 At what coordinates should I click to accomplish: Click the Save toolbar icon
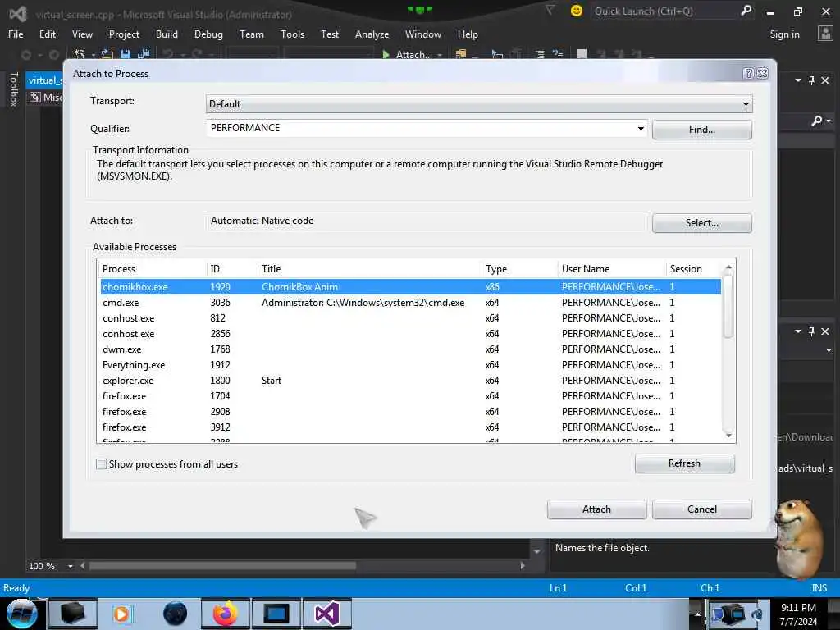tap(126, 54)
